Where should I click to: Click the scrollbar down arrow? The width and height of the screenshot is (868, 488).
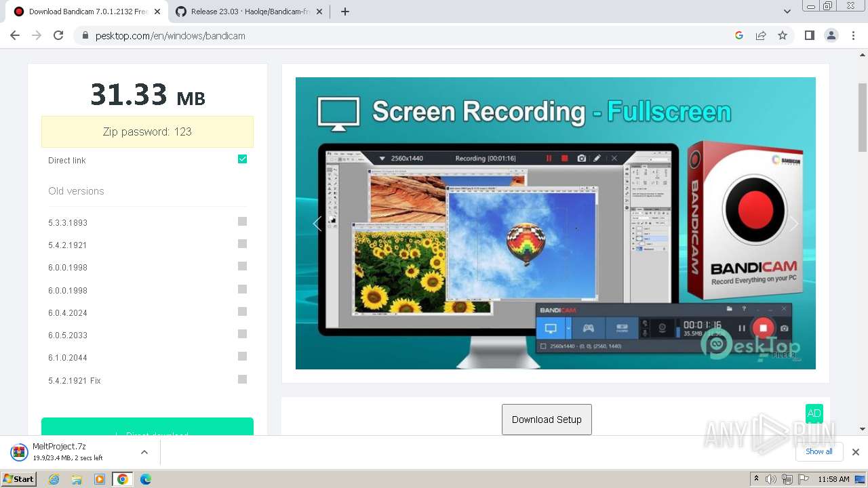click(x=863, y=429)
